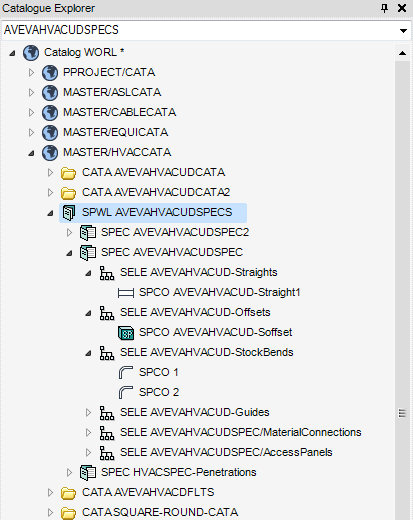The image size is (413, 520).
Task: Click the teal Soffset SPCO icon
Action: tap(126, 333)
